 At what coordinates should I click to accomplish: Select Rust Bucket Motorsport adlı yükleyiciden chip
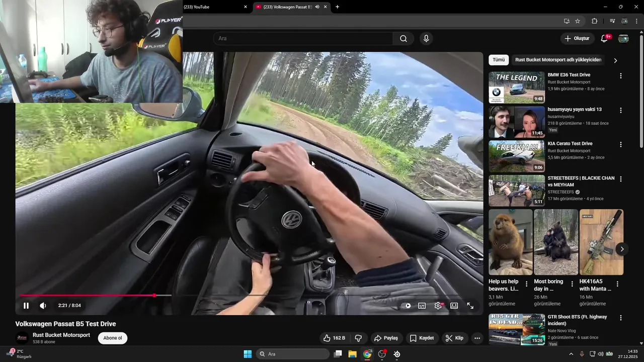[x=558, y=60]
